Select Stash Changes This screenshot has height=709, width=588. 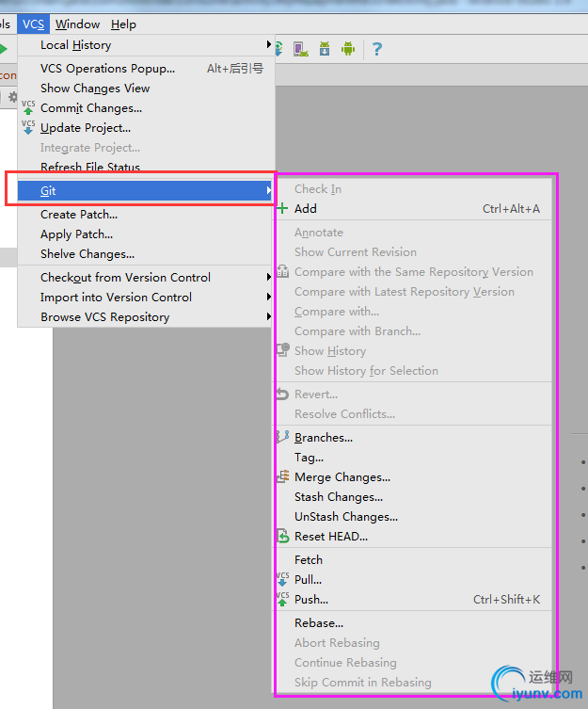(413, 496)
